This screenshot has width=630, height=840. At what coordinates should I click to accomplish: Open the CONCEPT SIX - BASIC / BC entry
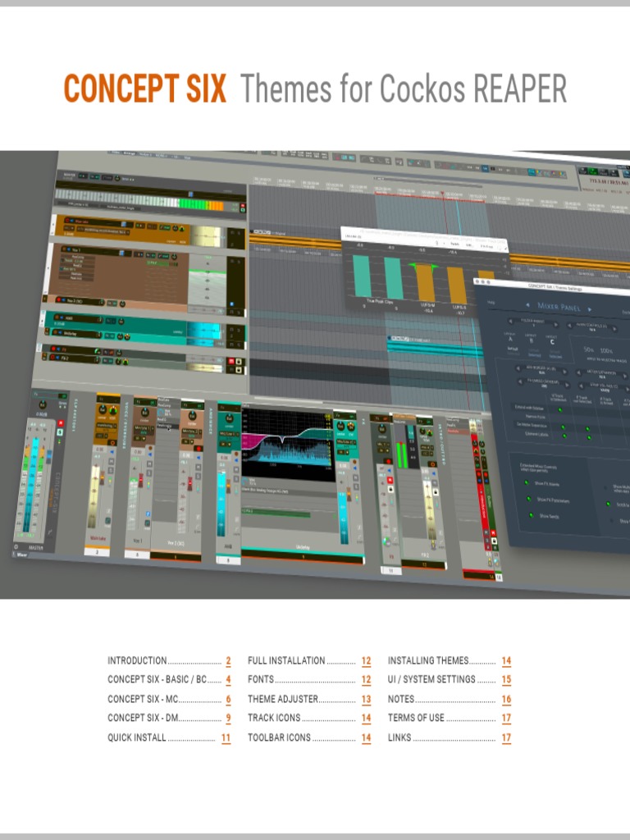coord(169,679)
